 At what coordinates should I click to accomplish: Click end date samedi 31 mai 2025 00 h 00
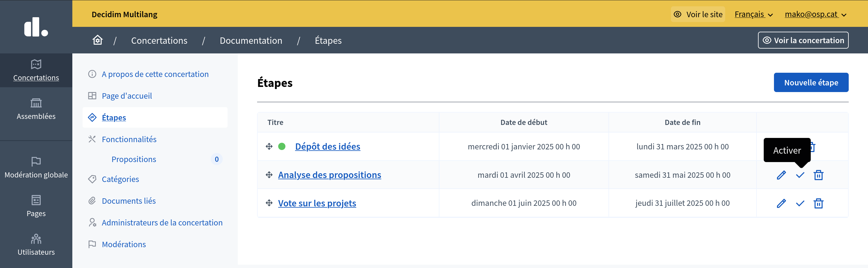(682, 175)
